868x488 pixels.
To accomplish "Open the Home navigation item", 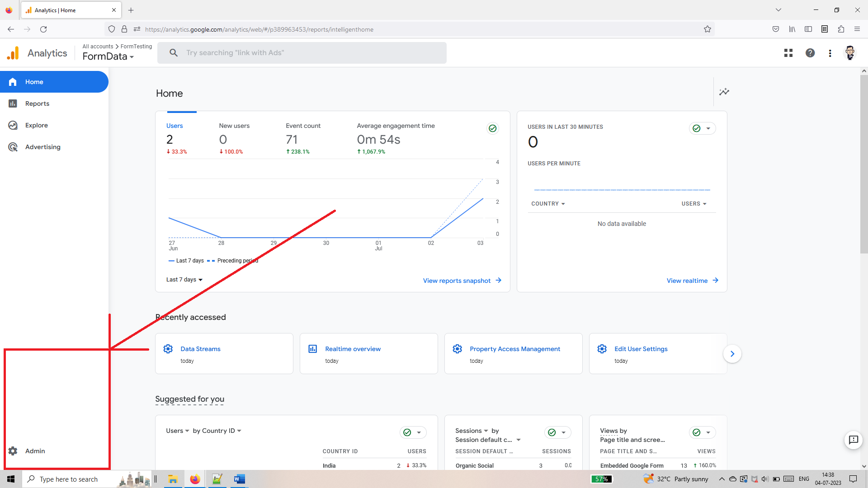I will [54, 82].
